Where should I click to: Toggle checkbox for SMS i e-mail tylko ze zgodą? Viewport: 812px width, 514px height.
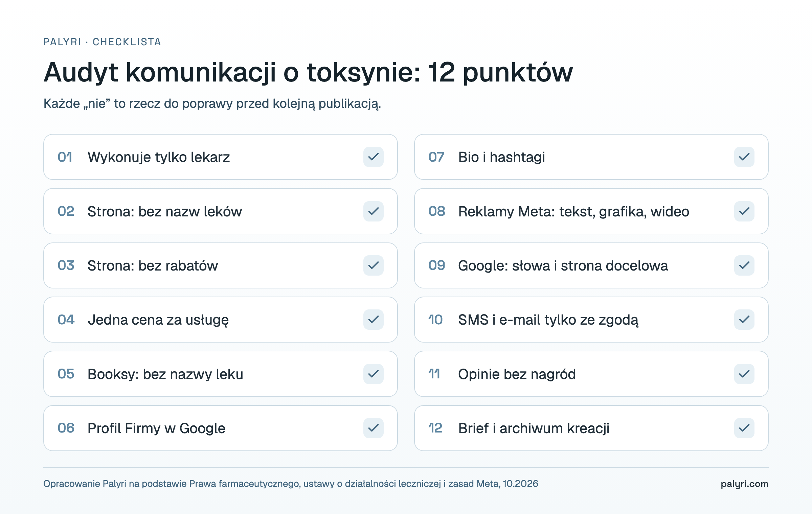744,320
